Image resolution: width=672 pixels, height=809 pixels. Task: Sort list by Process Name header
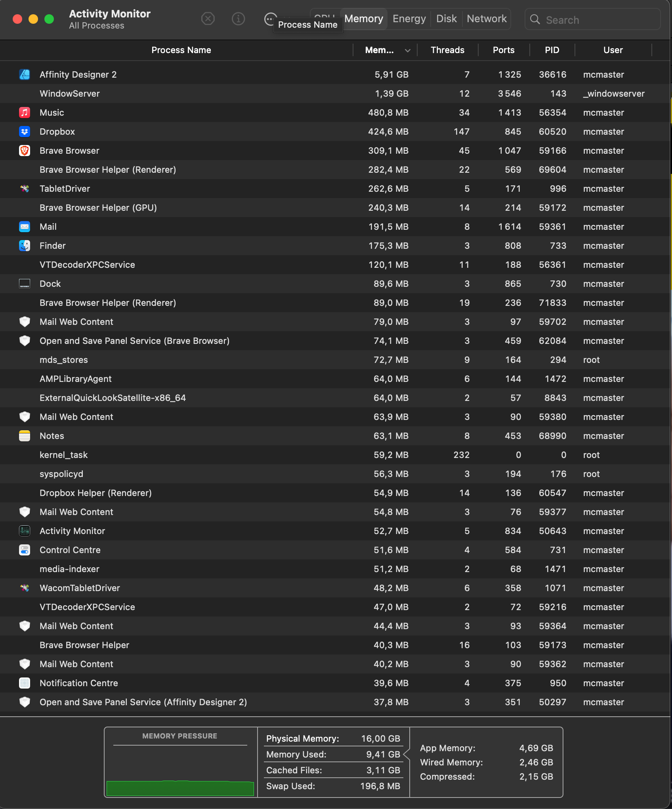coord(181,50)
